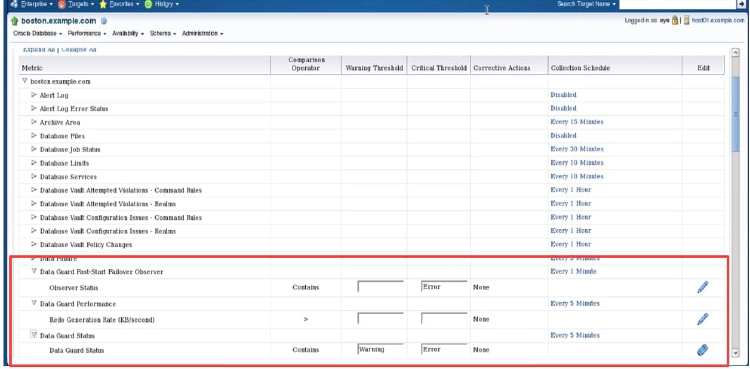
Task: Open the Schema menu
Action: point(163,34)
